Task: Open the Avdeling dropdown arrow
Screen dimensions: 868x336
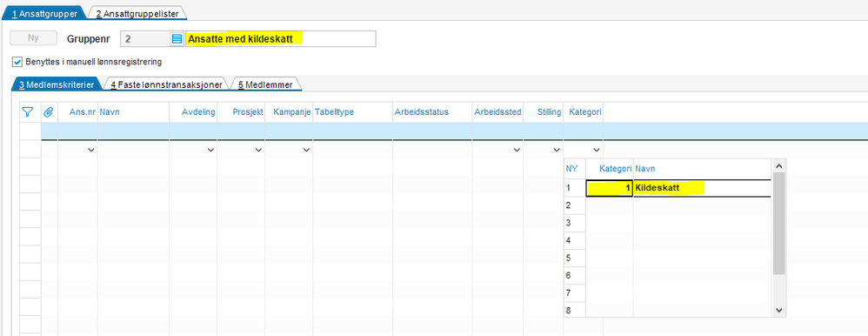Action: [210, 151]
